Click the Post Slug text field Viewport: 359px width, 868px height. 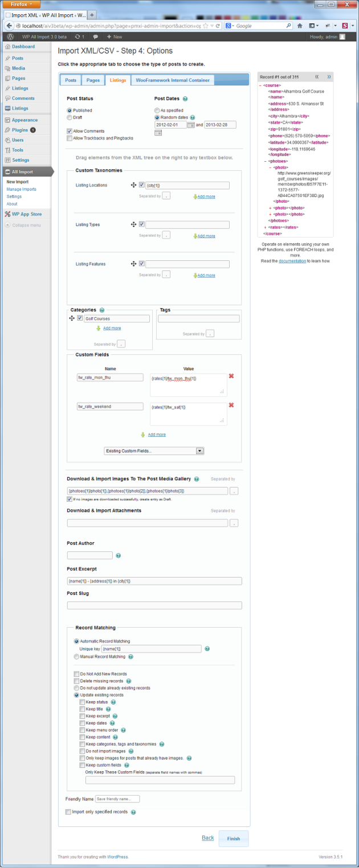tap(154, 605)
